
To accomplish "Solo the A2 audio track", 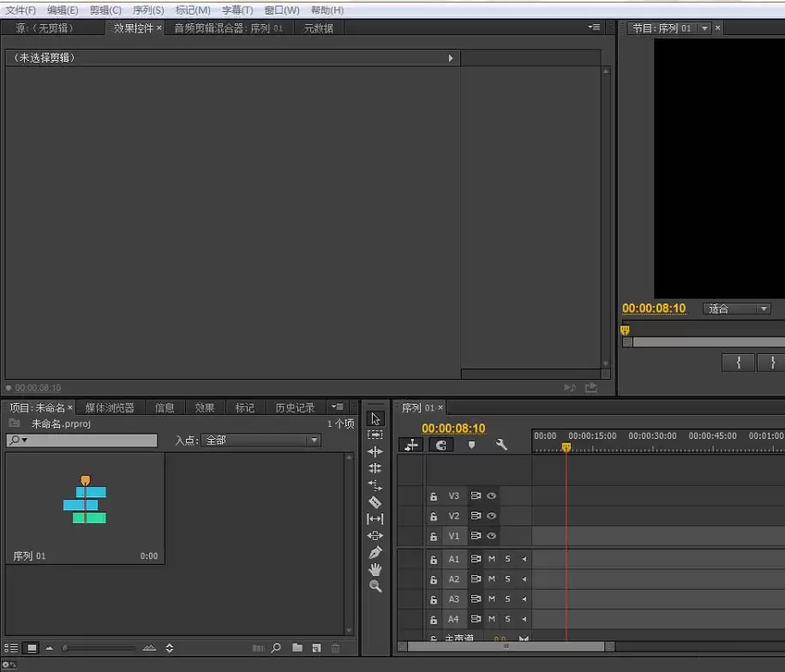I will tap(506, 579).
